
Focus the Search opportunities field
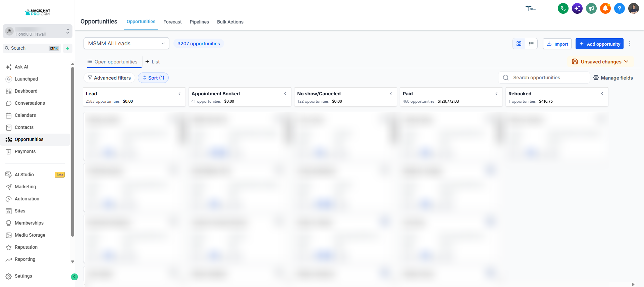544,78
